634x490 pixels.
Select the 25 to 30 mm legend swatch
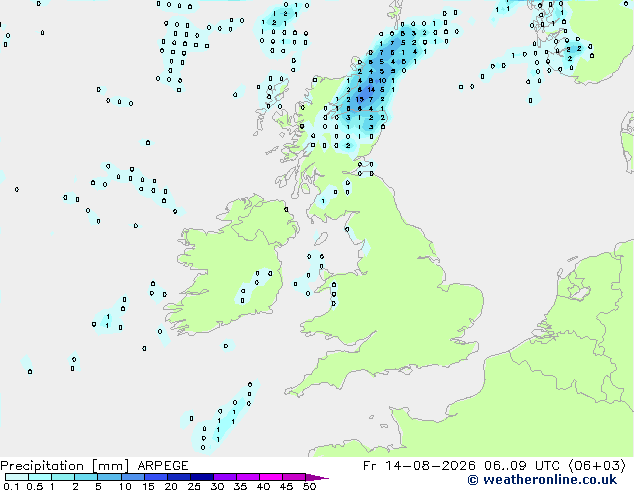click(x=202, y=477)
